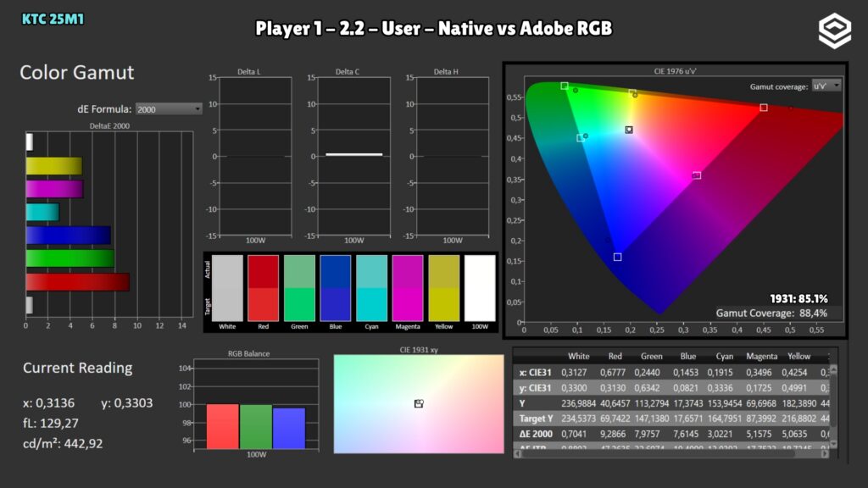Screen dimensions: 868x488
Task: Click the green bar in RGB Balance chart
Action: pos(256,427)
